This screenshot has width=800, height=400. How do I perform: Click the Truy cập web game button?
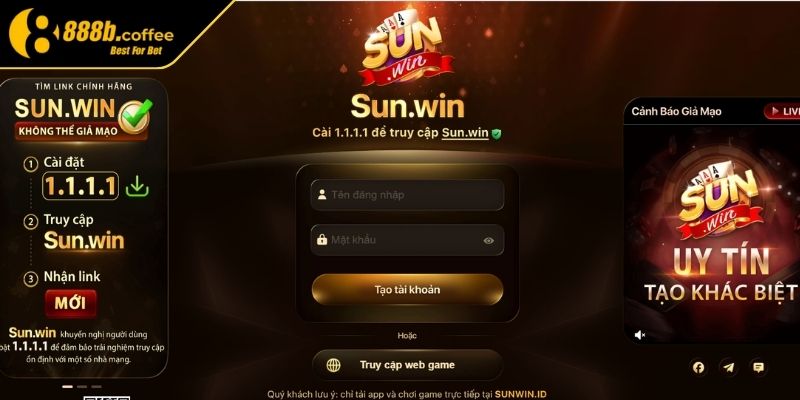[407, 365]
